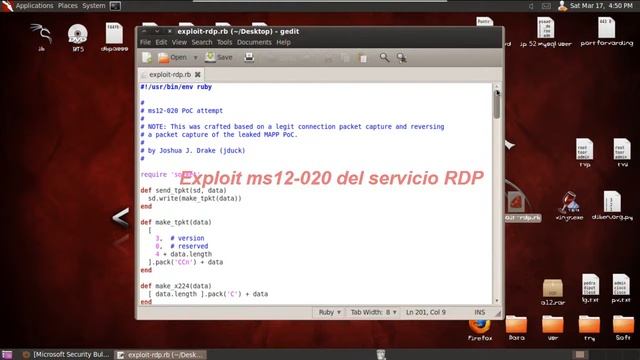Open the Tools menu

pos(224,42)
